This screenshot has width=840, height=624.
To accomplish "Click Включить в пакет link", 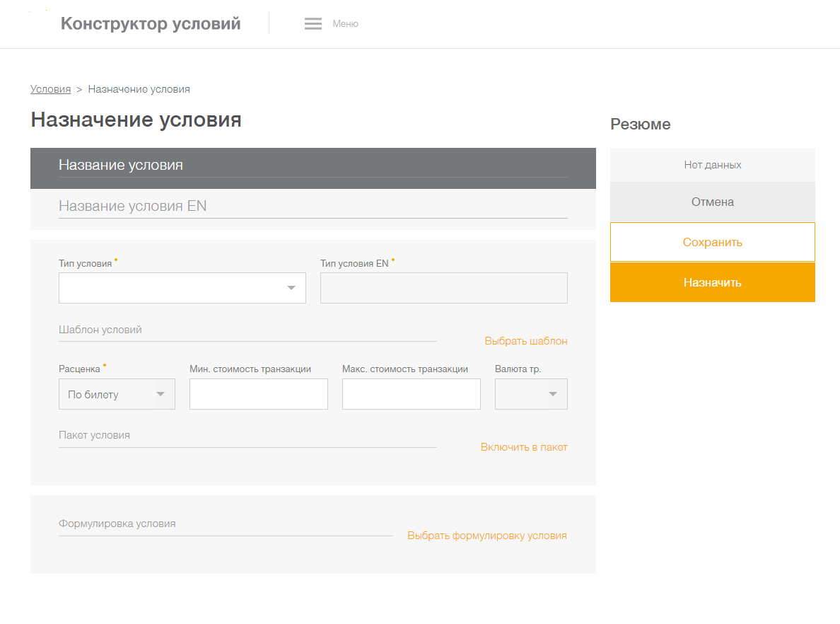I will (524, 447).
